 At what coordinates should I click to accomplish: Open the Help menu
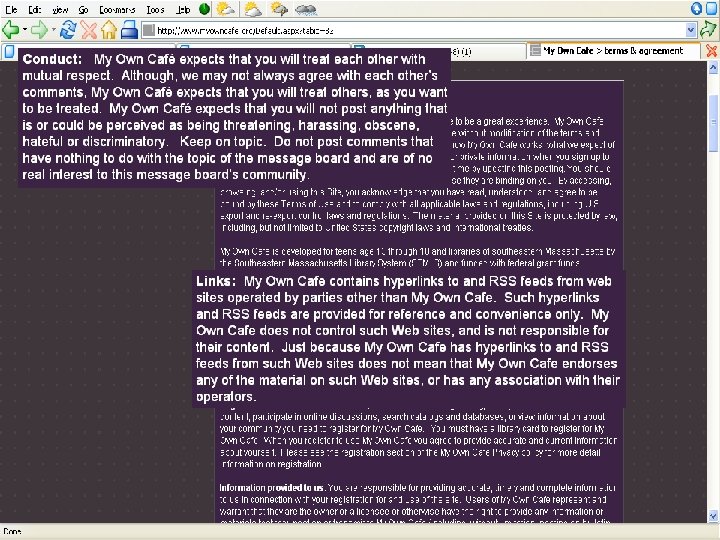183,9
